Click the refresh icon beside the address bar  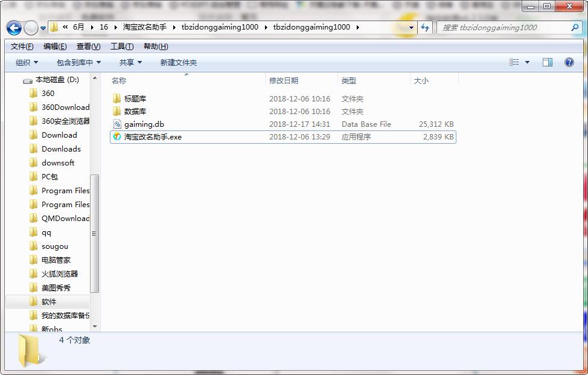(425, 27)
